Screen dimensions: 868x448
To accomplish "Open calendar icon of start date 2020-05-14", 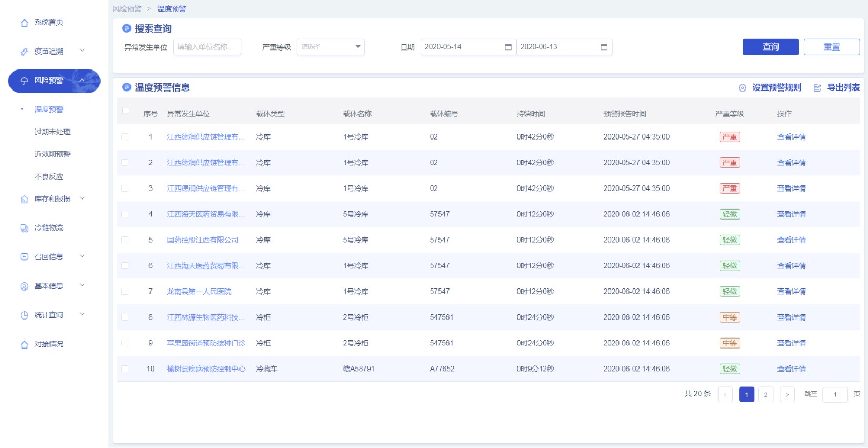I will [508, 47].
